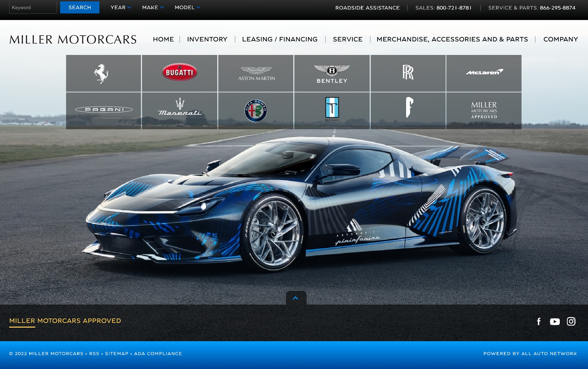The height and width of the screenshot is (369, 588).
Task: Open the Miller Motorcars Approved tile
Action: [x=484, y=111]
